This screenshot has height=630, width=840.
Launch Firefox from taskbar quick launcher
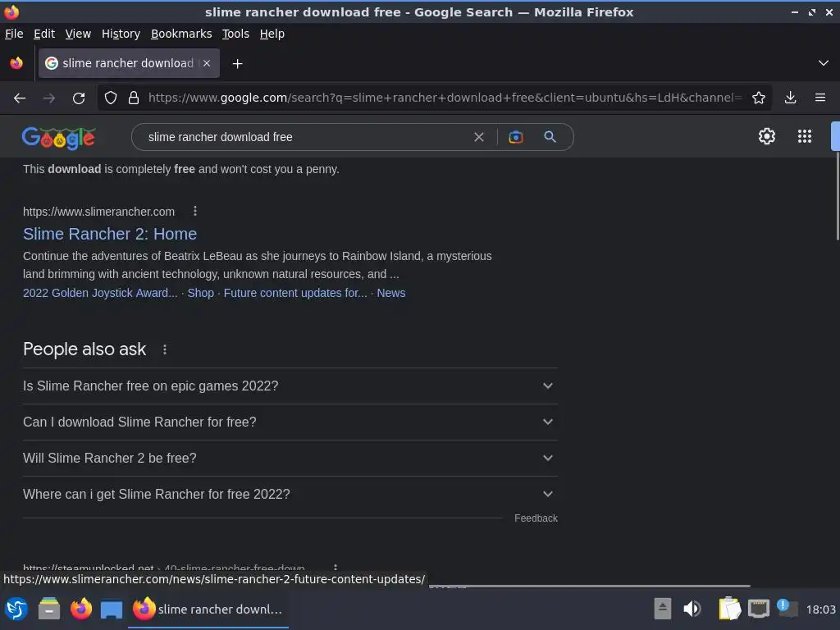[x=81, y=609]
